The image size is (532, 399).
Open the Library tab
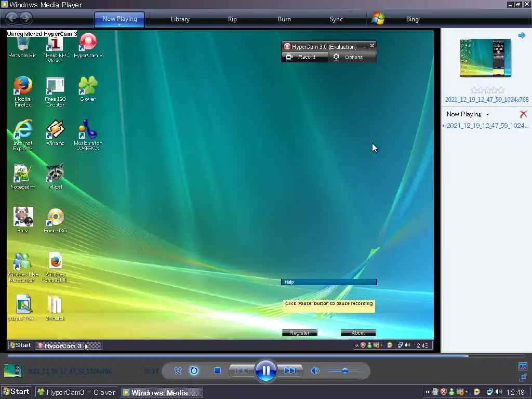click(x=180, y=19)
